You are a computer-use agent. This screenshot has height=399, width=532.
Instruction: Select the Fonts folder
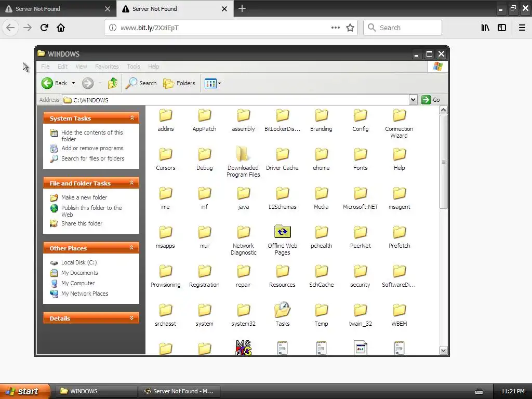pyautogui.click(x=361, y=154)
